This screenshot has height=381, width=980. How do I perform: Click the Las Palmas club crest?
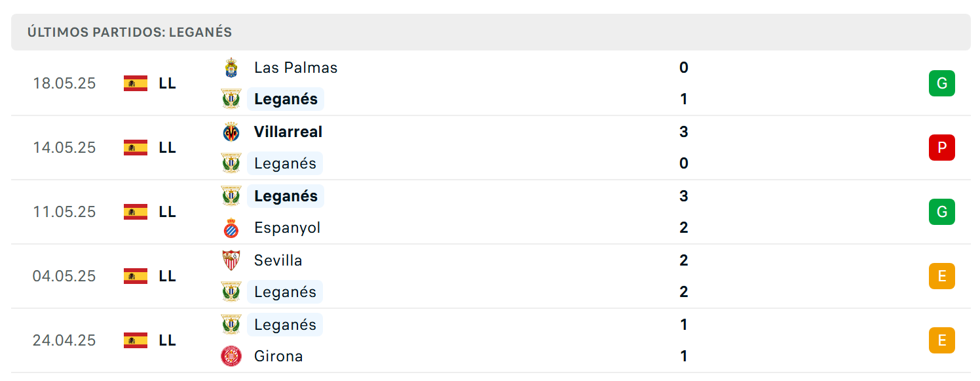click(x=231, y=68)
